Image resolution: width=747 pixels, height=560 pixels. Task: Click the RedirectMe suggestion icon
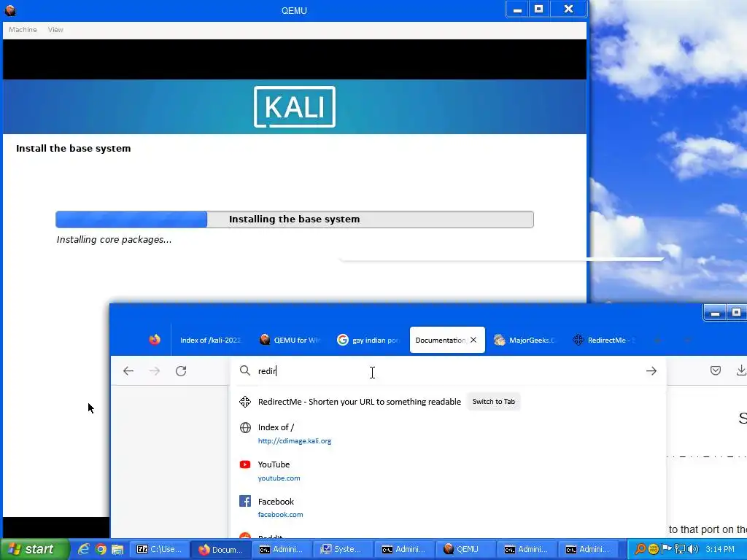tap(245, 402)
